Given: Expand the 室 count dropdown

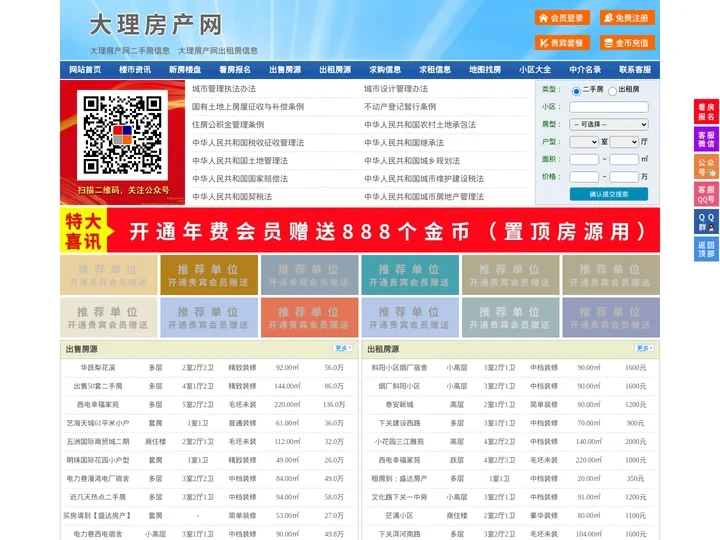Looking at the screenshot, I should 584,142.
